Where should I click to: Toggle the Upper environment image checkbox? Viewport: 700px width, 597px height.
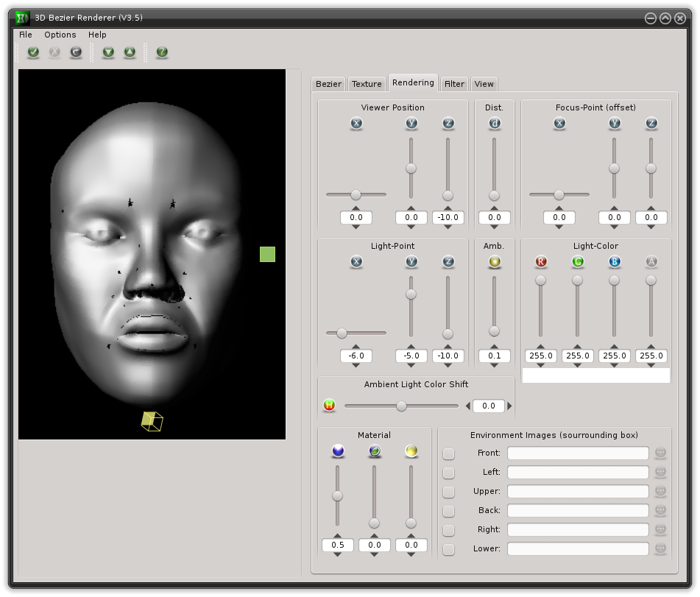449,492
